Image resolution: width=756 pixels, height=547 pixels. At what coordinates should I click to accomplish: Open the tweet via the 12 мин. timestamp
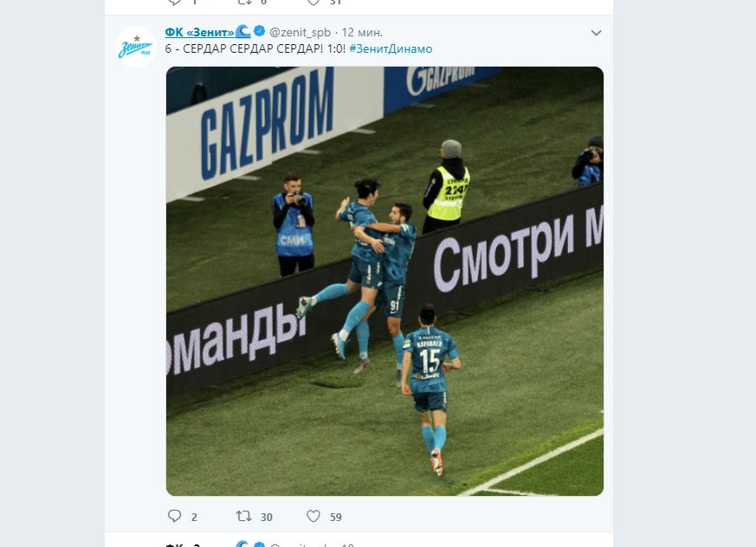point(362,32)
